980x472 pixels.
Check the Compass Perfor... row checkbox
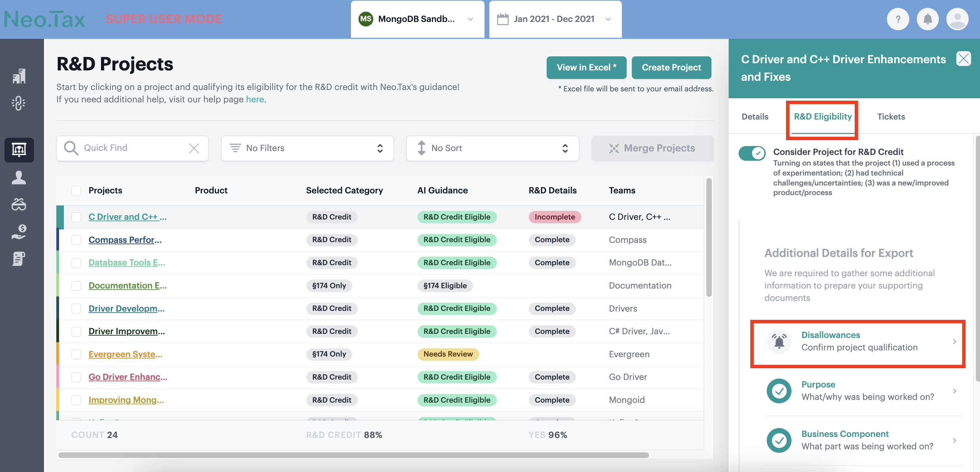pos(76,240)
